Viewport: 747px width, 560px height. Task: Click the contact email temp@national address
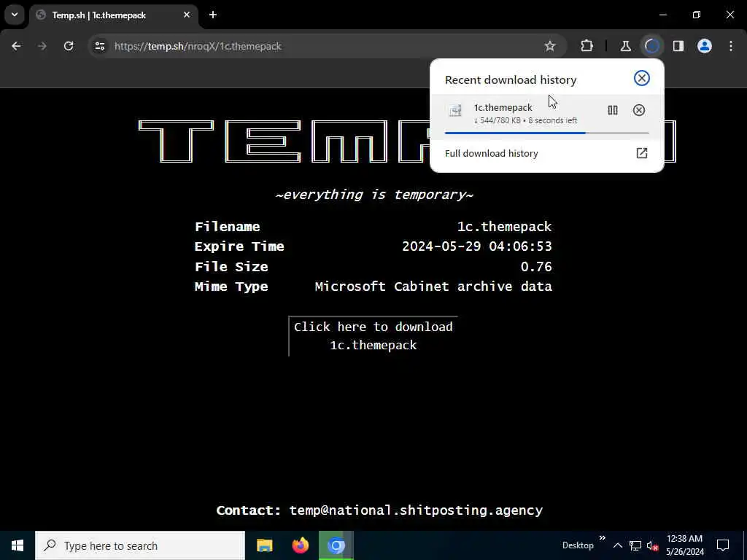point(416,510)
